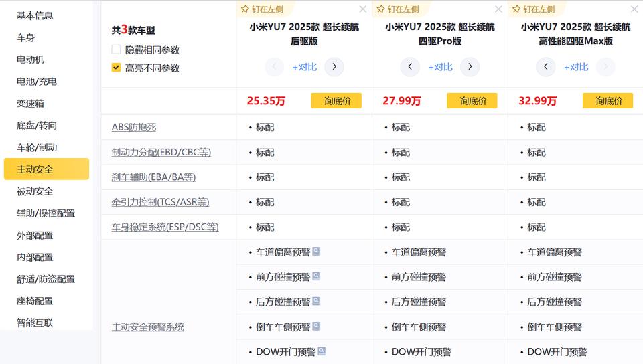Click 前方碰撞预警 cell in 高性能四驱Max版 column
The height and width of the screenshot is (364, 643).
click(576, 277)
